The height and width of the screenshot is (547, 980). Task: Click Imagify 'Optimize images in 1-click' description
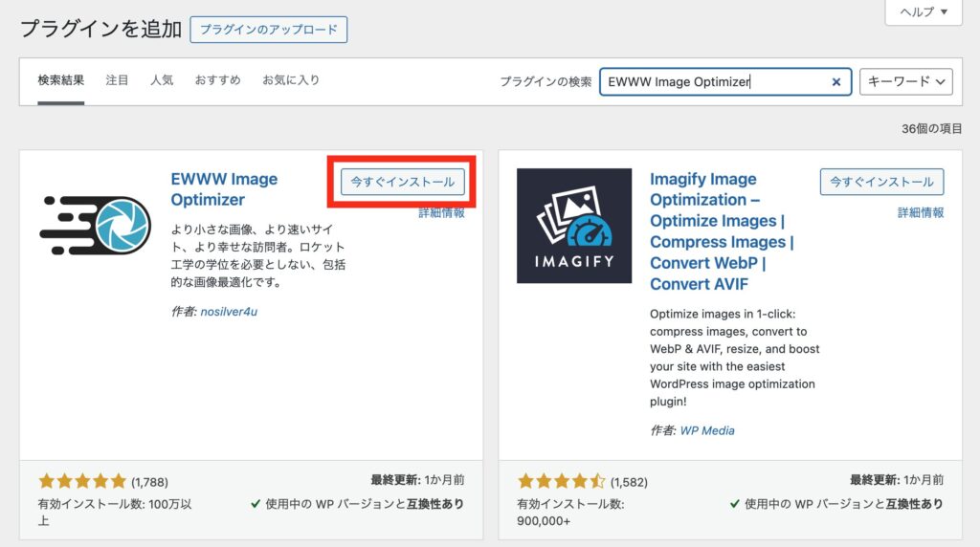[734, 358]
